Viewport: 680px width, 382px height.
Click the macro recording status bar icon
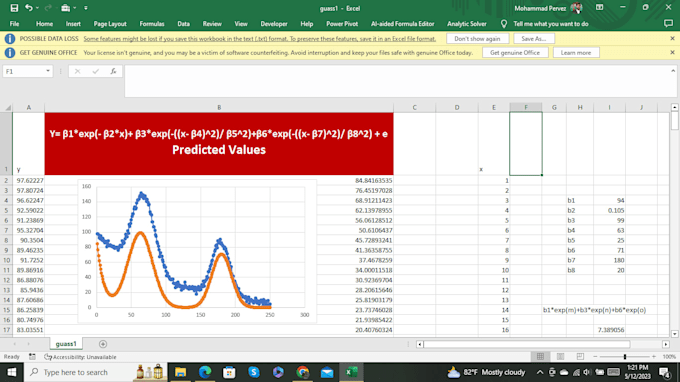[33, 357]
